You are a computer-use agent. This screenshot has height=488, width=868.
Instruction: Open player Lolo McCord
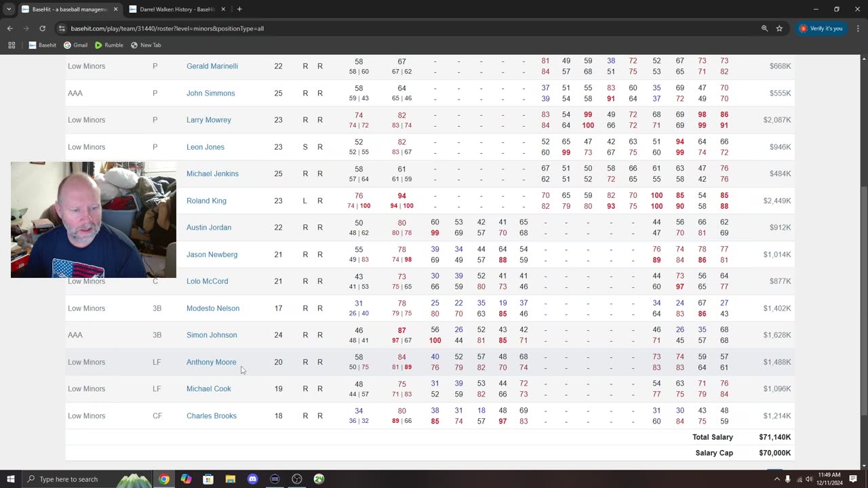[207, 281]
